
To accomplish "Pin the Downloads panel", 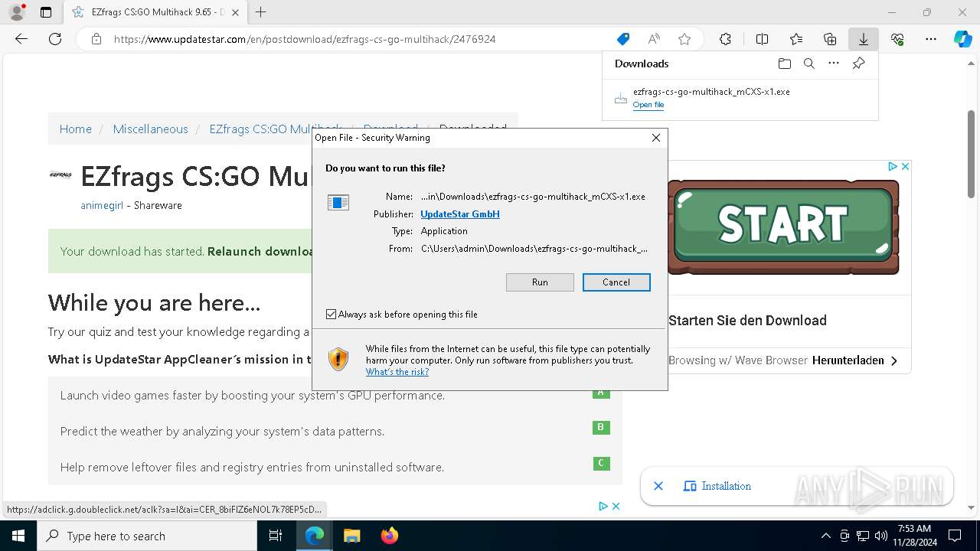I will pyautogui.click(x=858, y=64).
